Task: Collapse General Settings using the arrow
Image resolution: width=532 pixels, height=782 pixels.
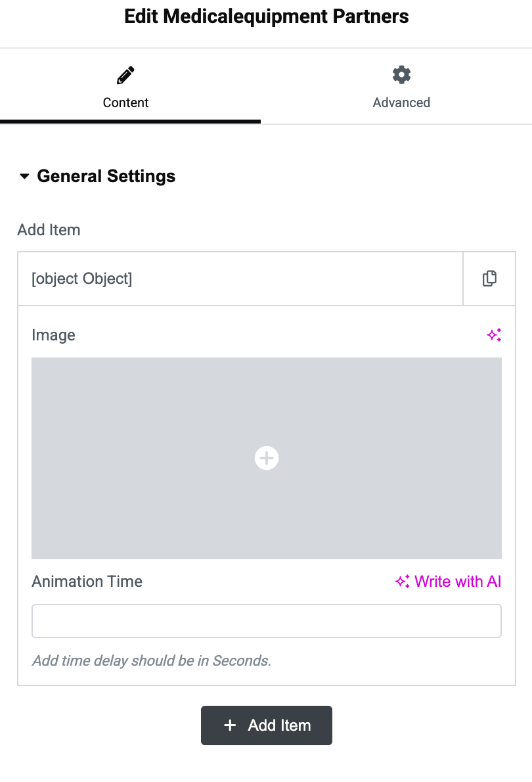Action: pyautogui.click(x=25, y=177)
